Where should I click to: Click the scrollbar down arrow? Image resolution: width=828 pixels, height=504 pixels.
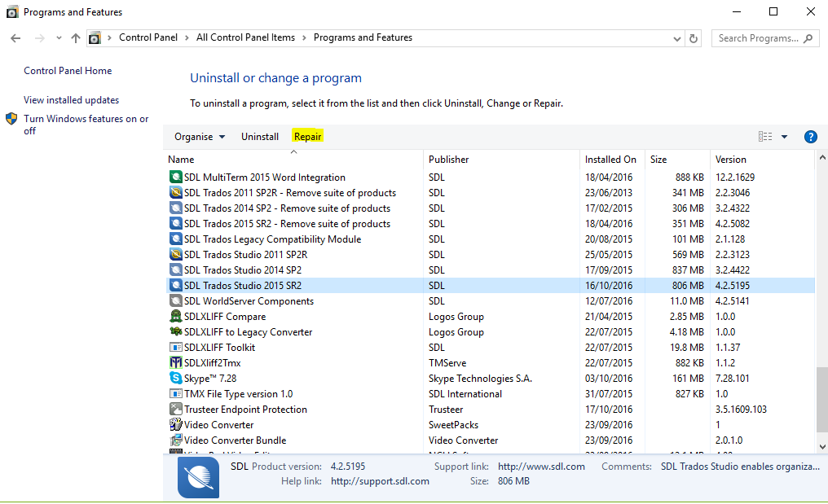[x=822, y=446]
